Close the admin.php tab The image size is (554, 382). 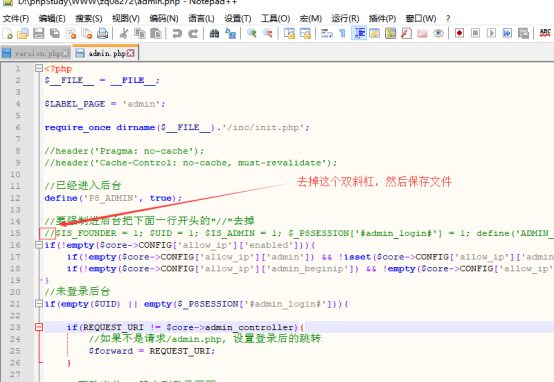[131, 53]
